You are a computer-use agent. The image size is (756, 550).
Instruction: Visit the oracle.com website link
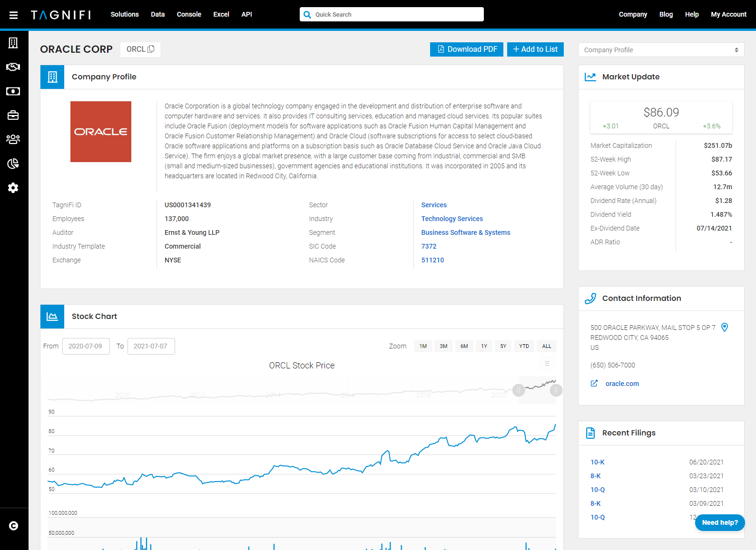622,384
